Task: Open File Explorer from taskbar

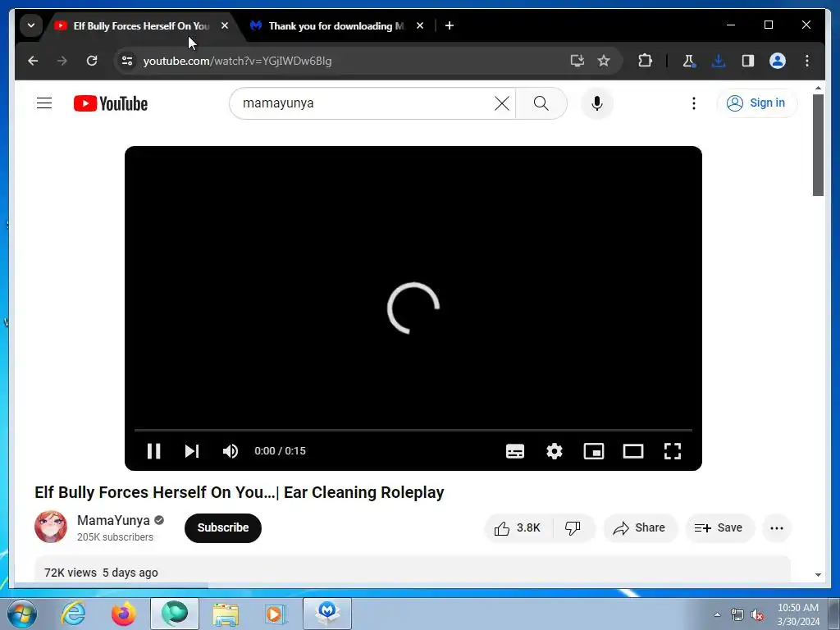Action: pyautogui.click(x=226, y=614)
